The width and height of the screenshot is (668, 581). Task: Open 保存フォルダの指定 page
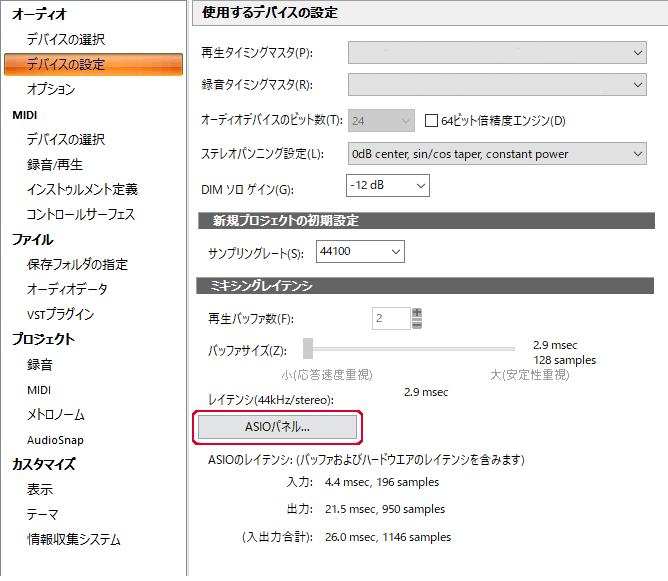(77, 264)
